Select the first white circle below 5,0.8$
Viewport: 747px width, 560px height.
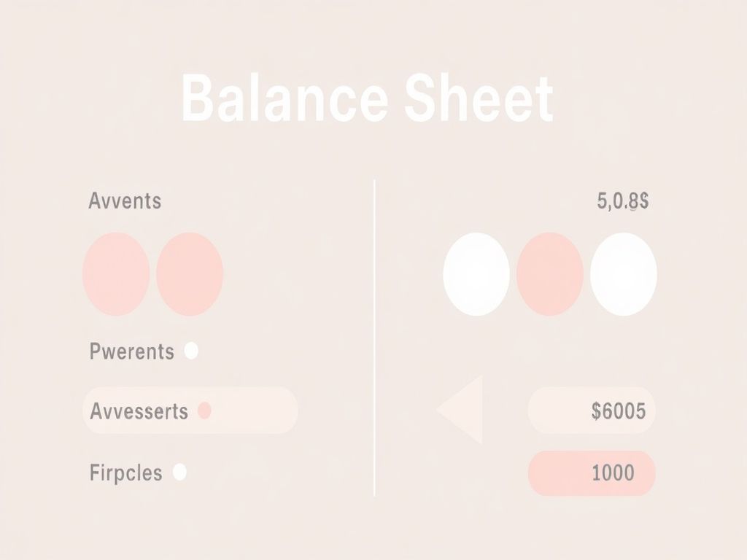click(x=476, y=274)
